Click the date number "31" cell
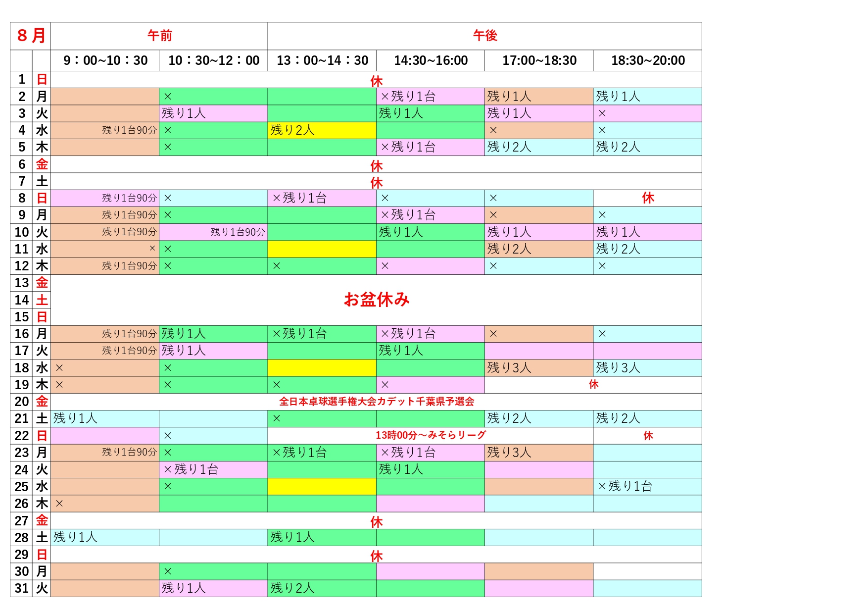Screen dimensions: 868x614 tap(21, 588)
